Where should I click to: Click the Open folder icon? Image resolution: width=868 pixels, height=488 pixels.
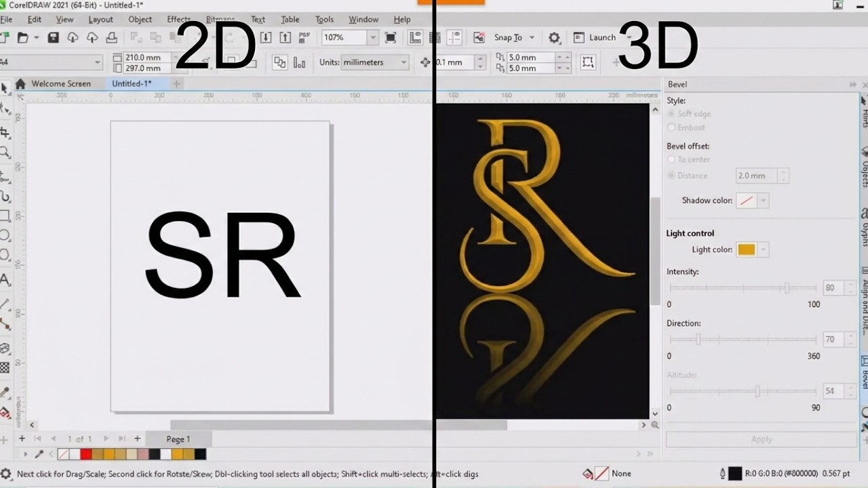22,37
